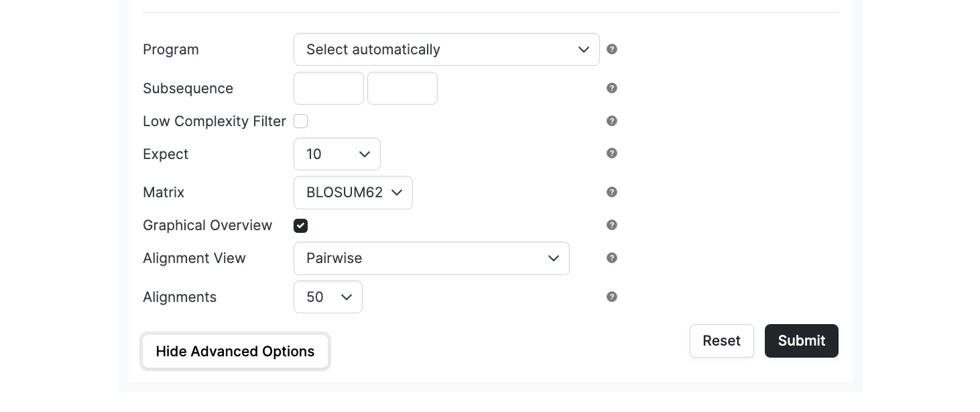This screenshot has height=412, width=980.
Task: Open help icon for Graphical Overview
Action: click(611, 225)
